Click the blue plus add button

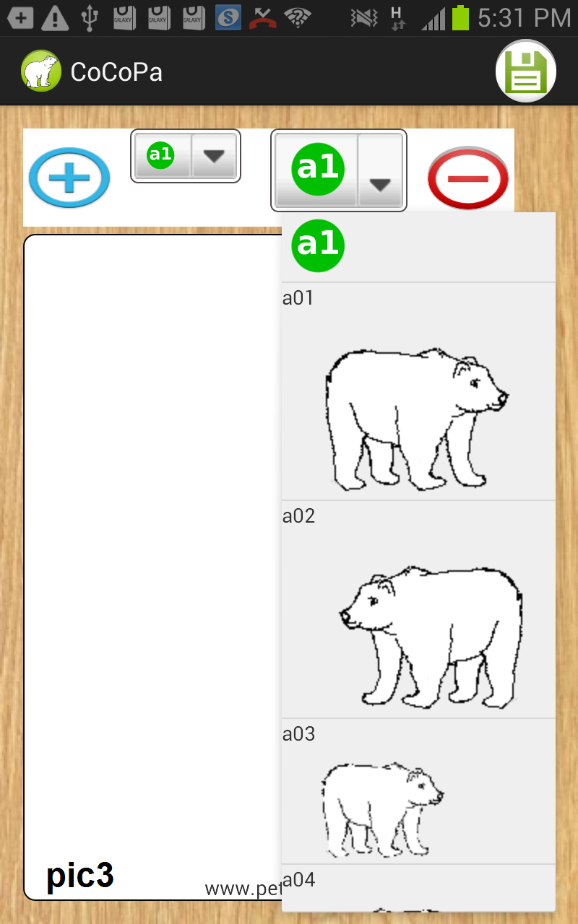69,178
